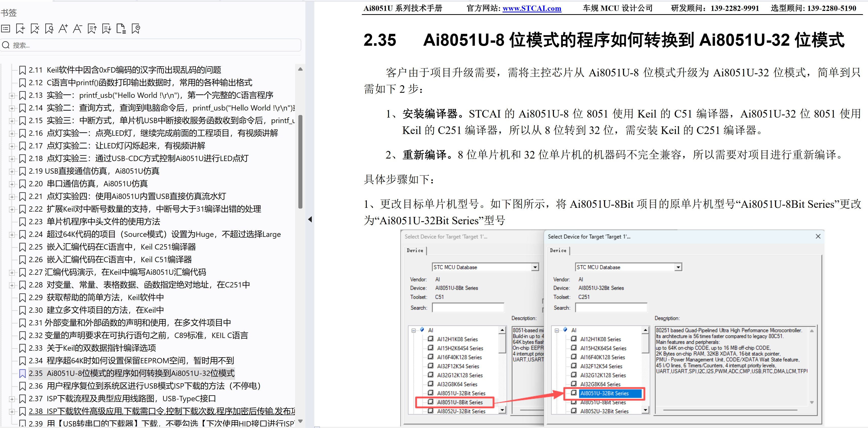This screenshot has width=868, height=428.
Task: Open bookmark 2.36 用户程序复位到系统区
Action: tap(145, 386)
